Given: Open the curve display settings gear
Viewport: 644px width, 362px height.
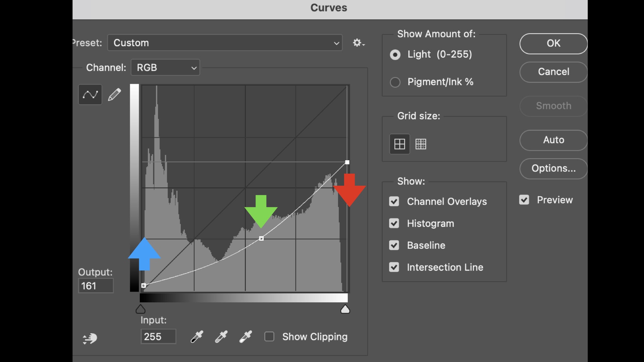Looking at the screenshot, I should click(x=358, y=43).
